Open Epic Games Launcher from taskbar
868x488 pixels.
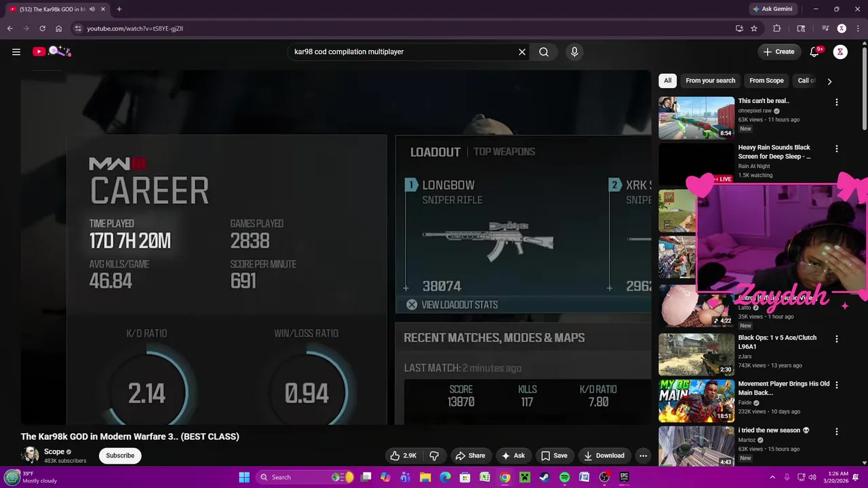click(624, 477)
